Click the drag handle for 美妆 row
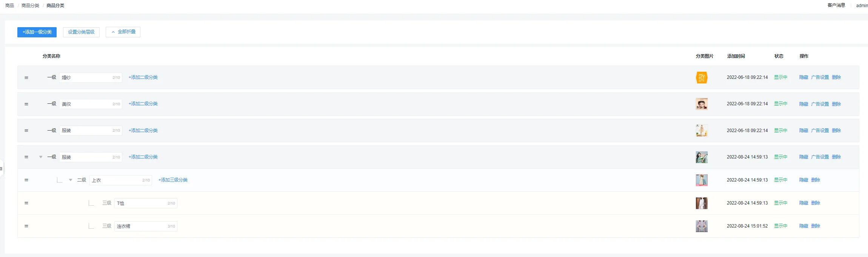The width and height of the screenshot is (868, 257). pos(26,104)
